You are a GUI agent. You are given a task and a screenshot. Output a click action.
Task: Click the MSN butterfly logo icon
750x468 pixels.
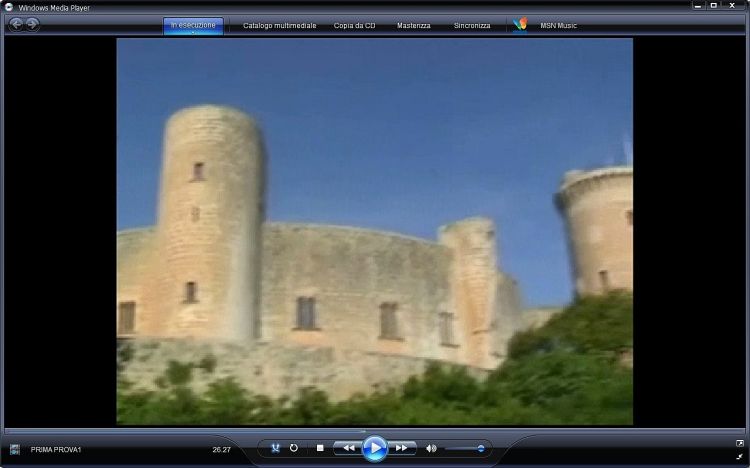pos(520,24)
